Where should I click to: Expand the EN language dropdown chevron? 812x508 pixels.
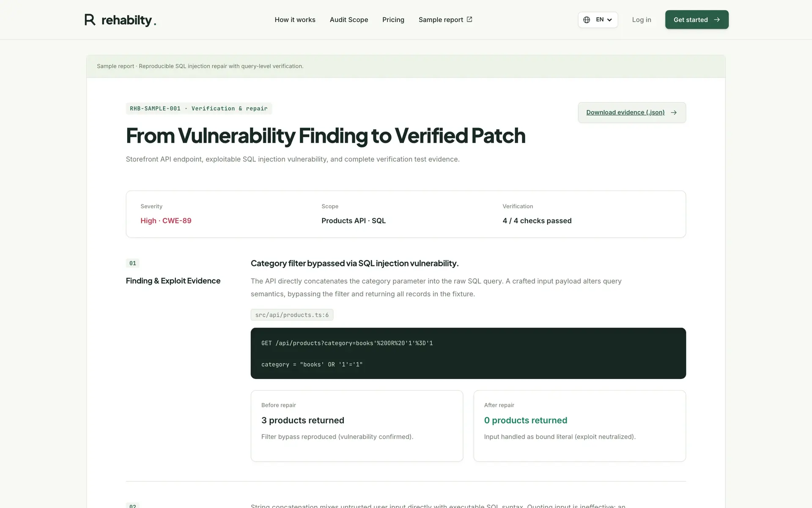pyautogui.click(x=609, y=20)
